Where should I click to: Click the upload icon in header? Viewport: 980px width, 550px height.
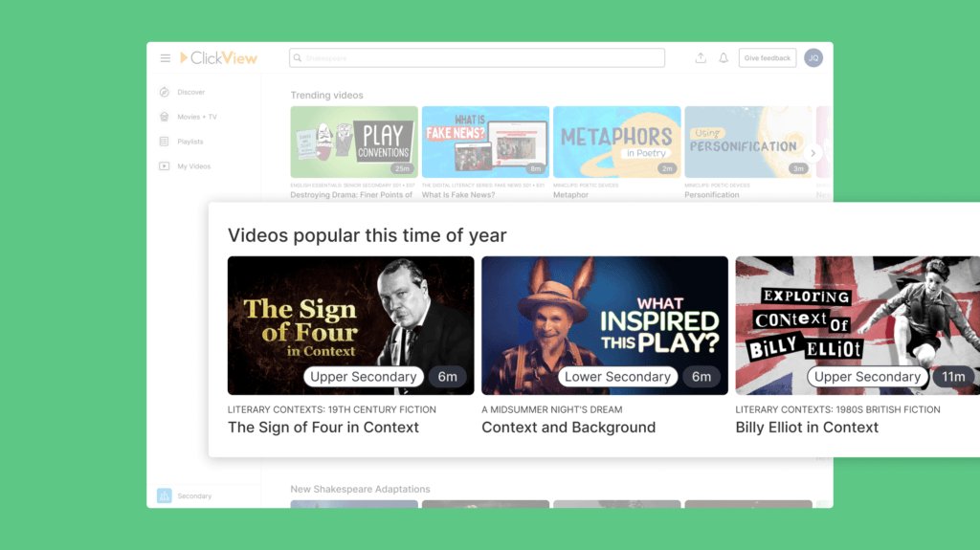click(x=701, y=58)
